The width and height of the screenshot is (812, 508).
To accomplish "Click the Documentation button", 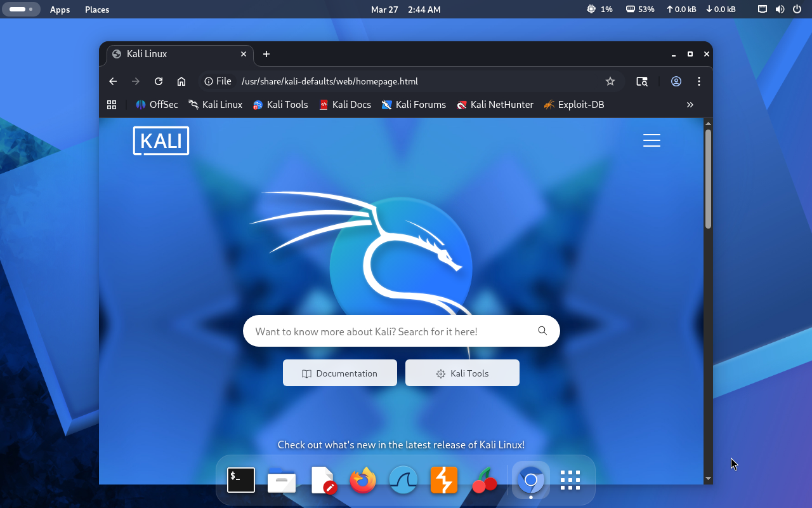I will coord(340,373).
